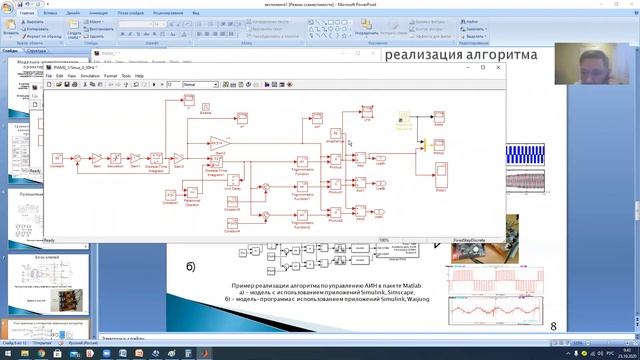Open Chrome from taskbar
640x360 pixels.
(x=41, y=353)
